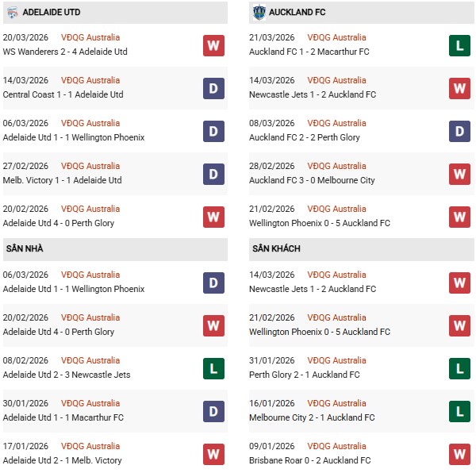Click the Auckland FC club crest

259,13
